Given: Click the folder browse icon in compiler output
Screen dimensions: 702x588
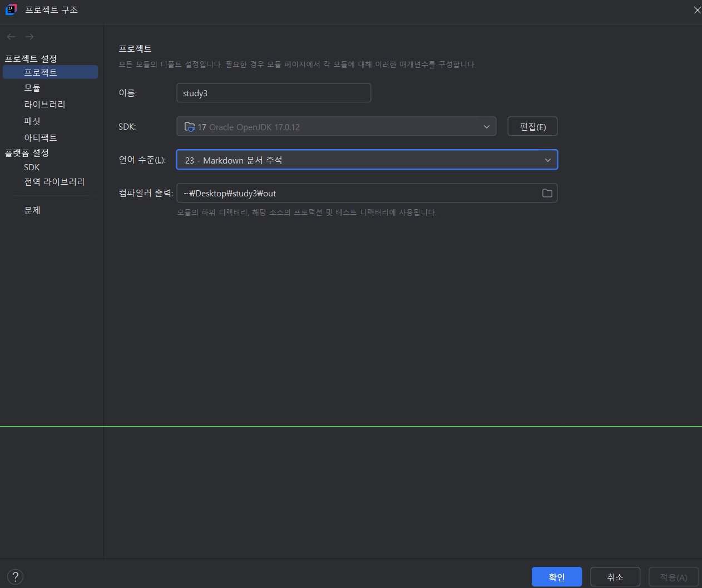Looking at the screenshot, I should [x=547, y=193].
